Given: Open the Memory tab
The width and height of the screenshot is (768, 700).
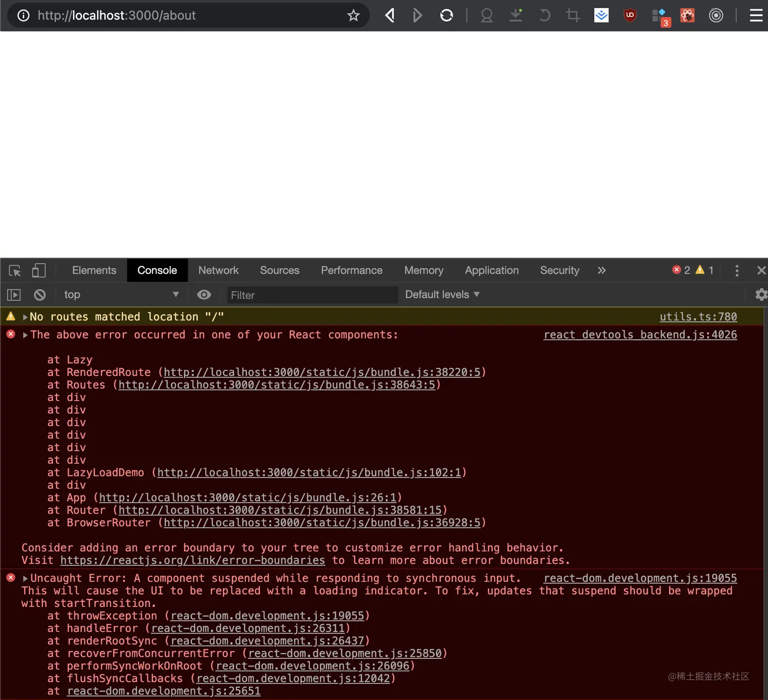Looking at the screenshot, I should coord(424,270).
